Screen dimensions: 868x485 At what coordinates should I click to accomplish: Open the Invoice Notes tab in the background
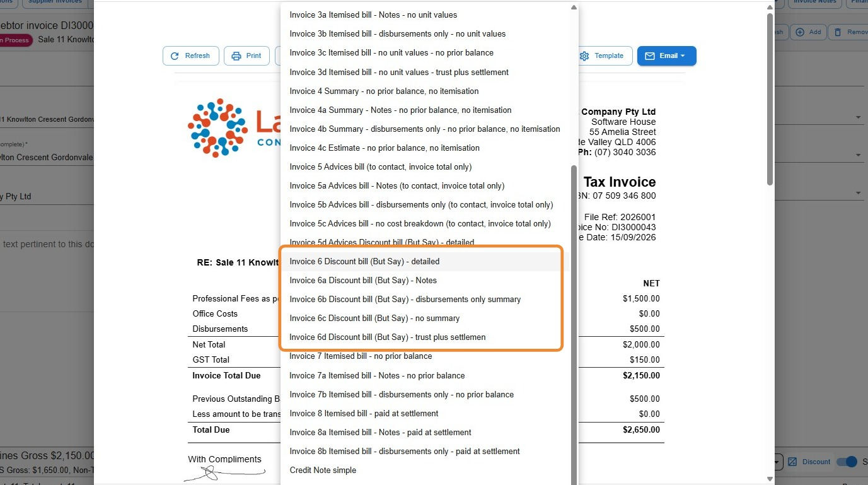814,2
